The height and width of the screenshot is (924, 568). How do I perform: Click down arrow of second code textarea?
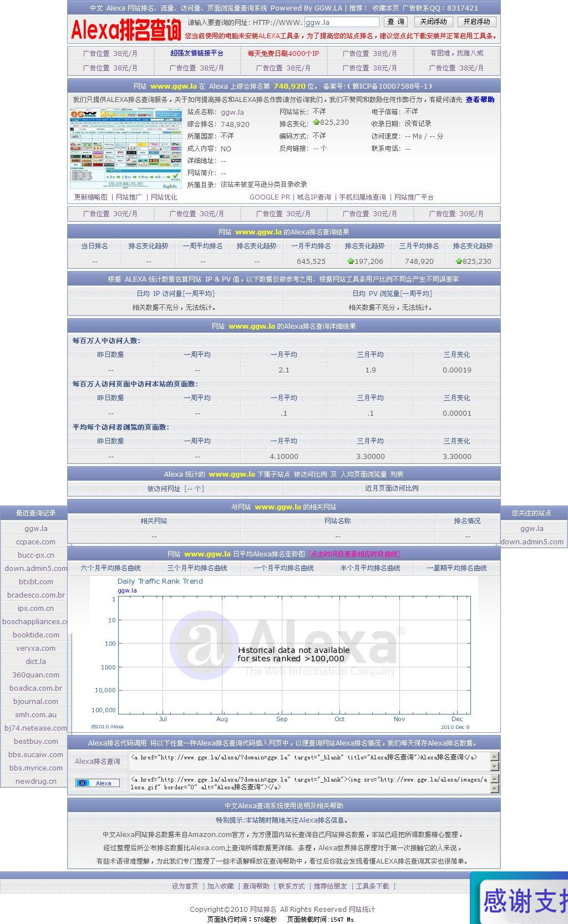[495, 788]
